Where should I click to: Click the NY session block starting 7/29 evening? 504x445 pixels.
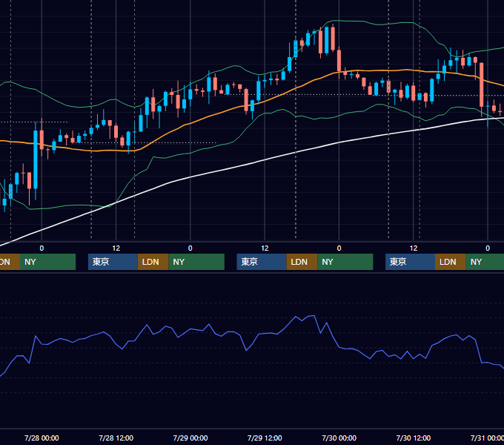[x=345, y=262]
